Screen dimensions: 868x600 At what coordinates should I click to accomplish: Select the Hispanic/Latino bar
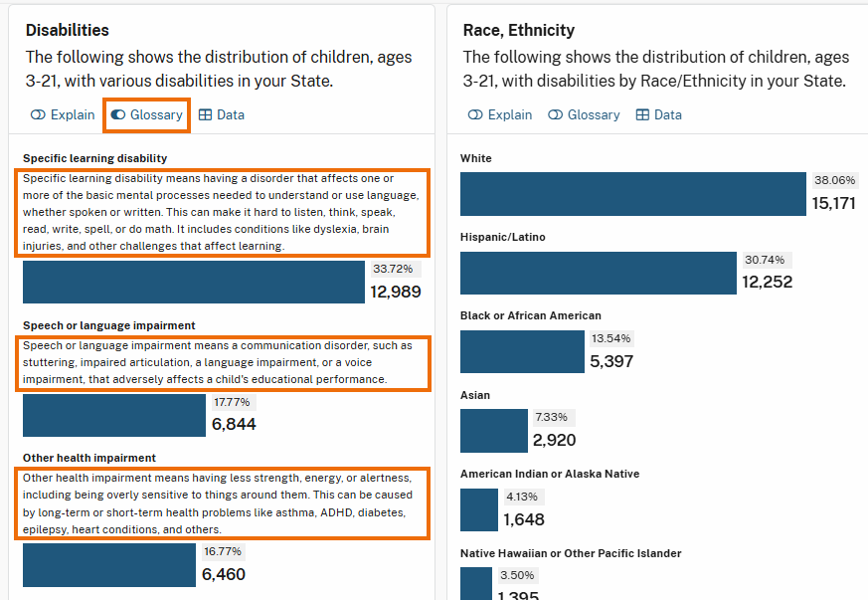click(x=597, y=272)
